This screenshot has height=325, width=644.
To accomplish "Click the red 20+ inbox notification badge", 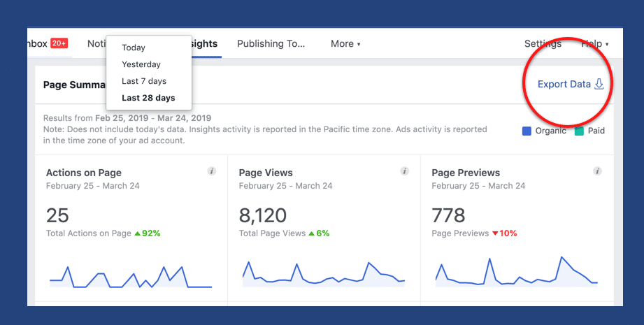I will 59,43.
